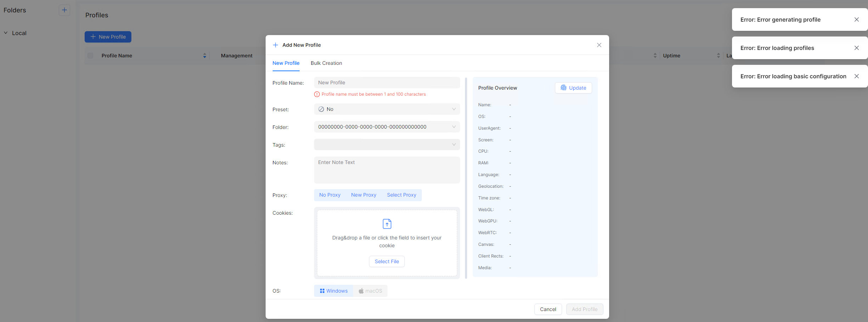Click the add folder plus icon
The width and height of the screenshot is (868, 322).
pyautogui.click(x=64, y=10)
